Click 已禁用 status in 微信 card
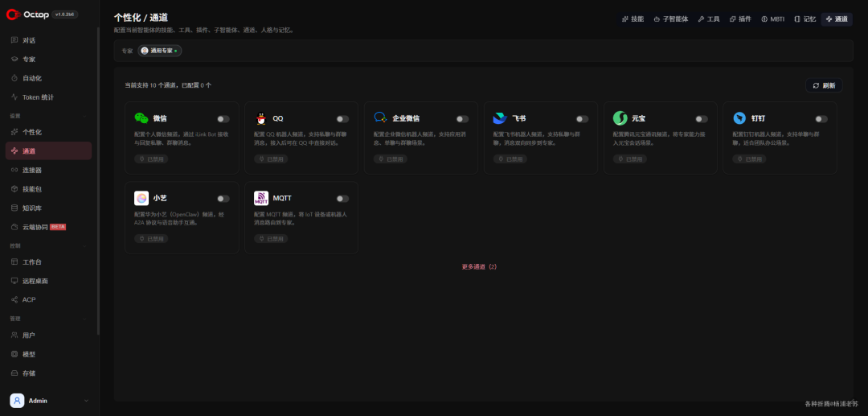This screenshot has height=416, width=868. tap(151, 159)
